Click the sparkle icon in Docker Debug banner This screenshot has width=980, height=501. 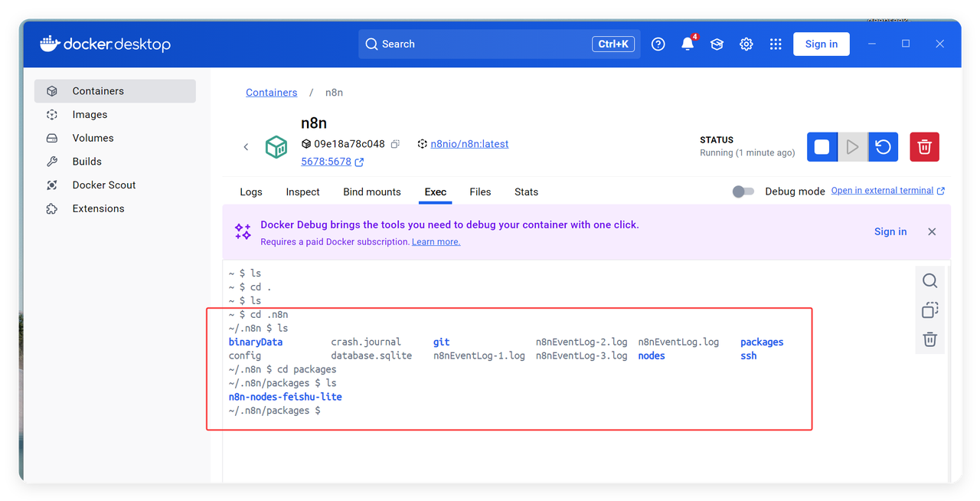243,231
